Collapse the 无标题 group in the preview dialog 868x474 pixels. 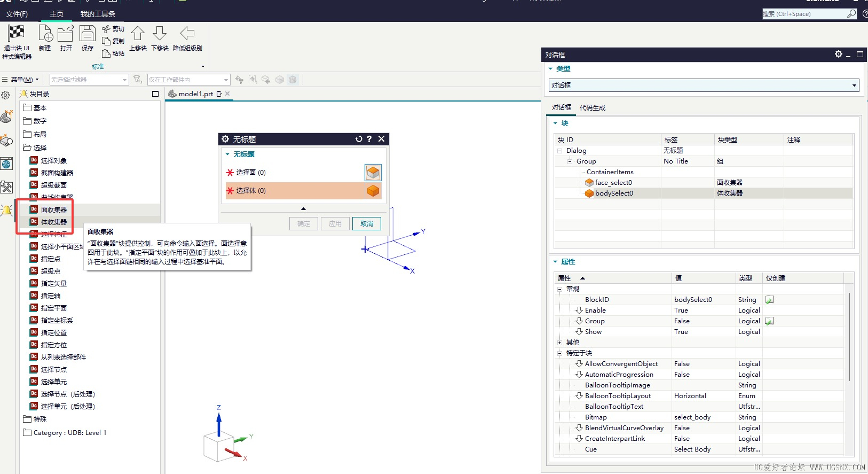[x=227, y=154]
